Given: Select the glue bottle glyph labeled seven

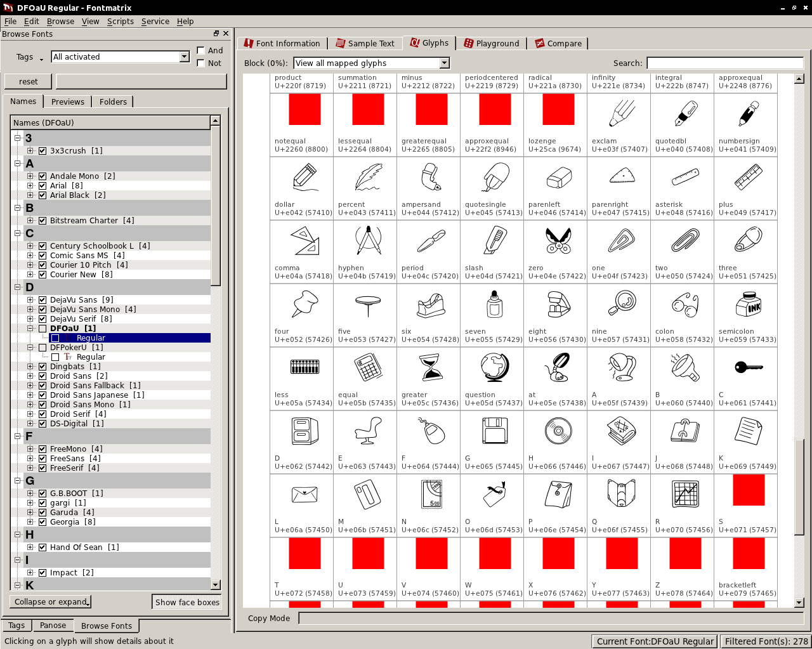Looking at the screenshot, I should [495, 304].
